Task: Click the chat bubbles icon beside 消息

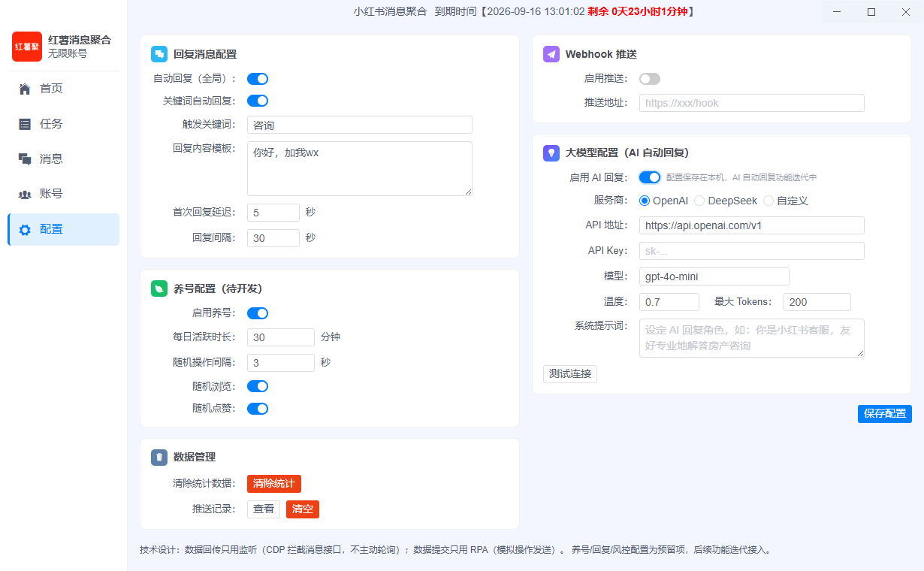Action: (x=25, y=159)
